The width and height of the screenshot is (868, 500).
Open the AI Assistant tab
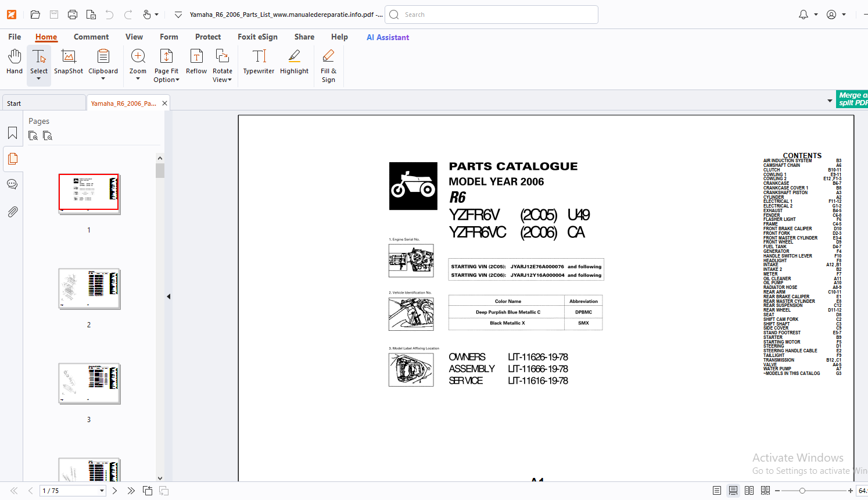(388, 37)
